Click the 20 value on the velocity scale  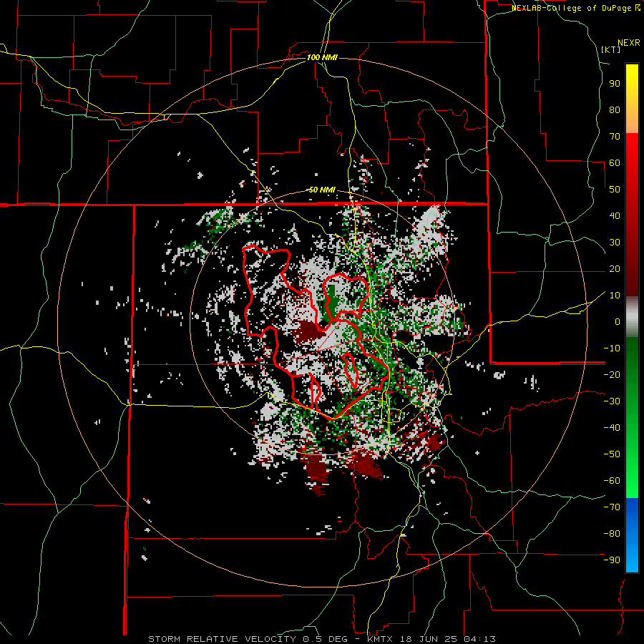[615, 268]
